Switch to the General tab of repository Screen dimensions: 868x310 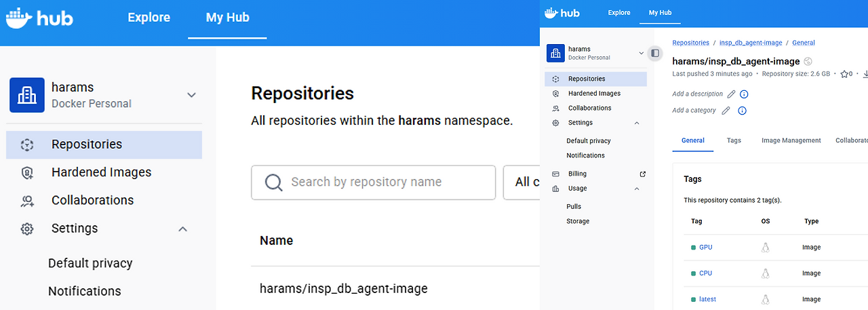click(693, 140)
